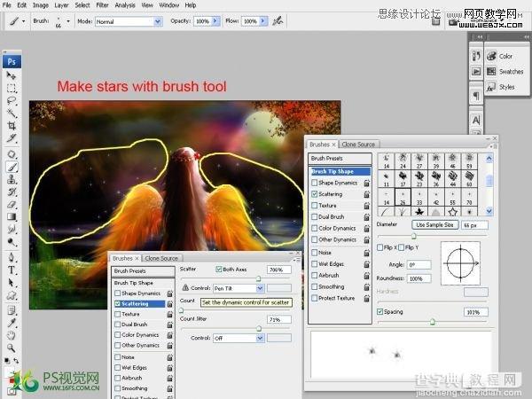The image size is (532, 399).
Task: Select the Dodge tool
Action: [x=12, y=241]
